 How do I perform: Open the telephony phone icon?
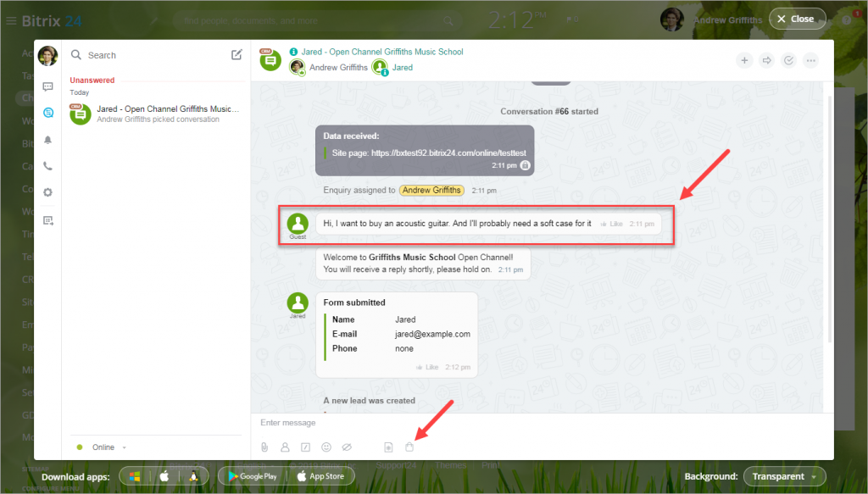tap(48, 166)
